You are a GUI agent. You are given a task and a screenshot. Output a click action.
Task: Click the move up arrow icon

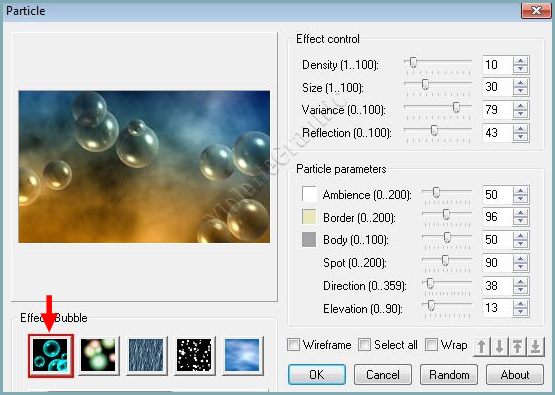481,346
